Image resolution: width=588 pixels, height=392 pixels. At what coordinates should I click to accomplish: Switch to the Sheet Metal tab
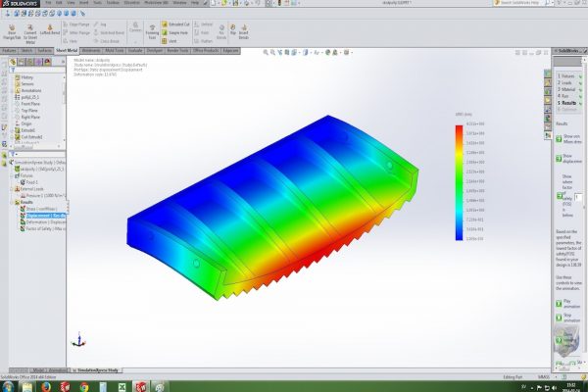point(67,48)
